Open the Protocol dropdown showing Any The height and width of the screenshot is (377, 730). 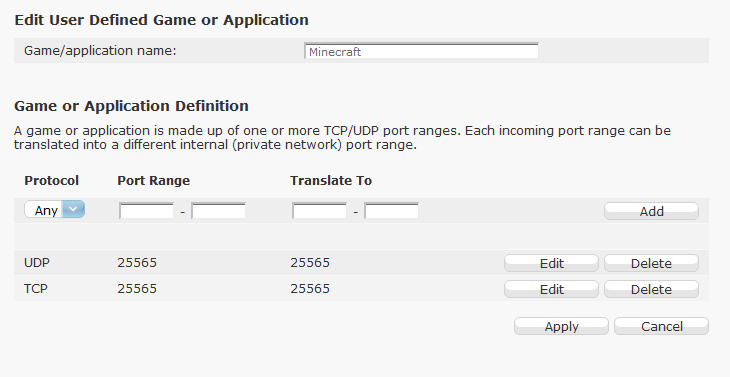54,210
